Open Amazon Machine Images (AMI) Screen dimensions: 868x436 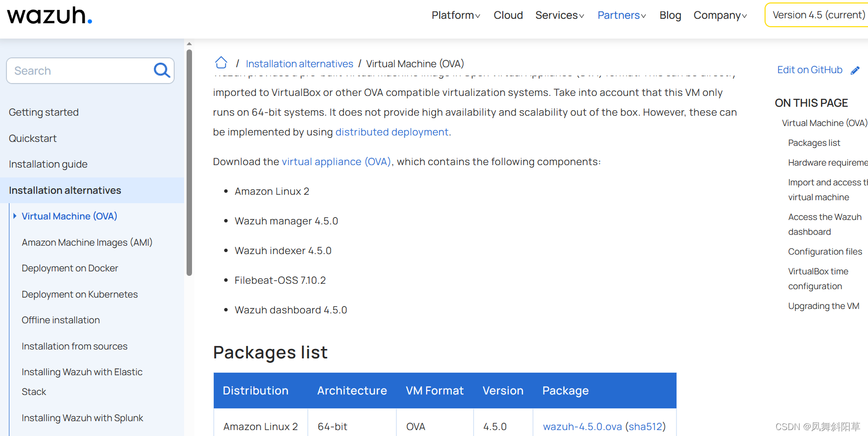click(x=87, y=242)
